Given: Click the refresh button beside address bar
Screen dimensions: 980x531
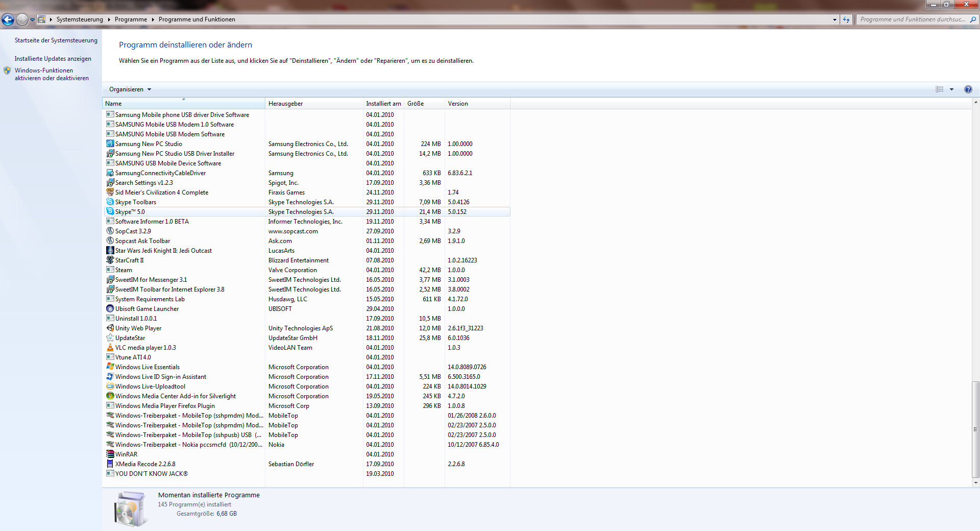Looking at the screenshot, I should pos(846,19).
